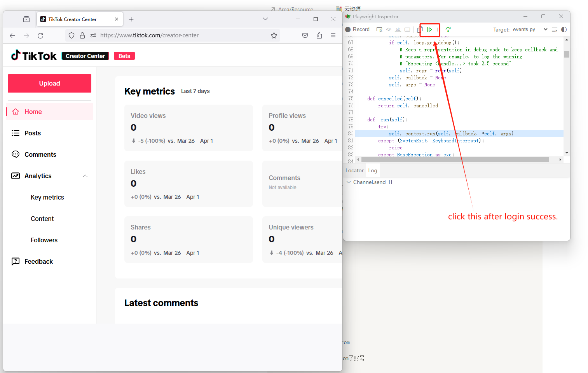588x373 pixels.
Task: Click the Unique viewers metric card
Action: pos(302,240)
